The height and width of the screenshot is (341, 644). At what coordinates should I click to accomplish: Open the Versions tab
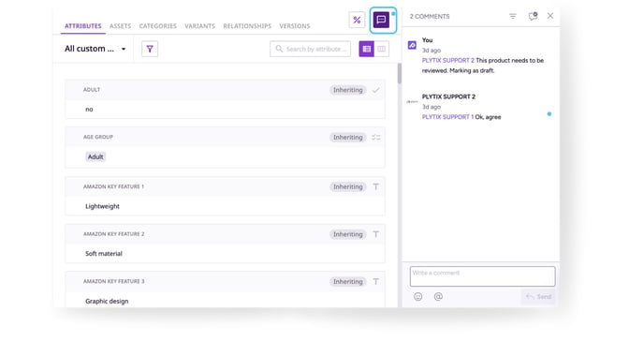[x=295, y=26]
